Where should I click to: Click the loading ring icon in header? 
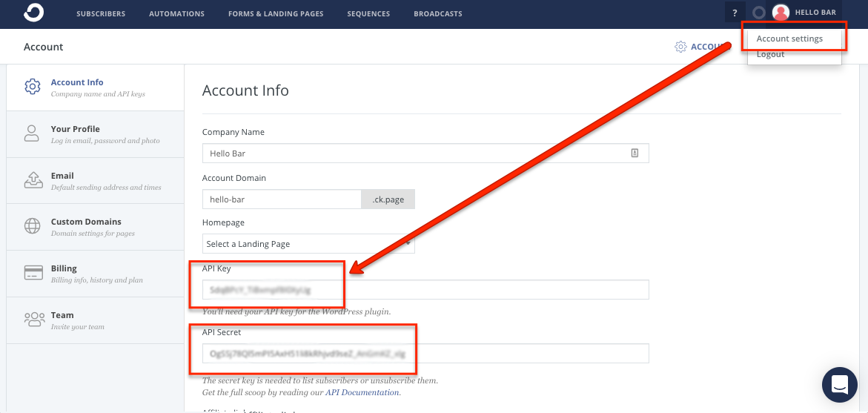(759, 13)
